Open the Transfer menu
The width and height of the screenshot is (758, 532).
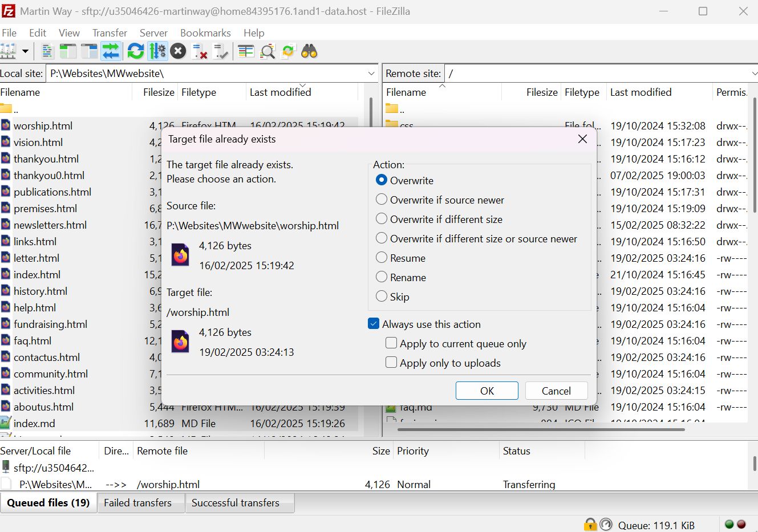coord(110,33)
